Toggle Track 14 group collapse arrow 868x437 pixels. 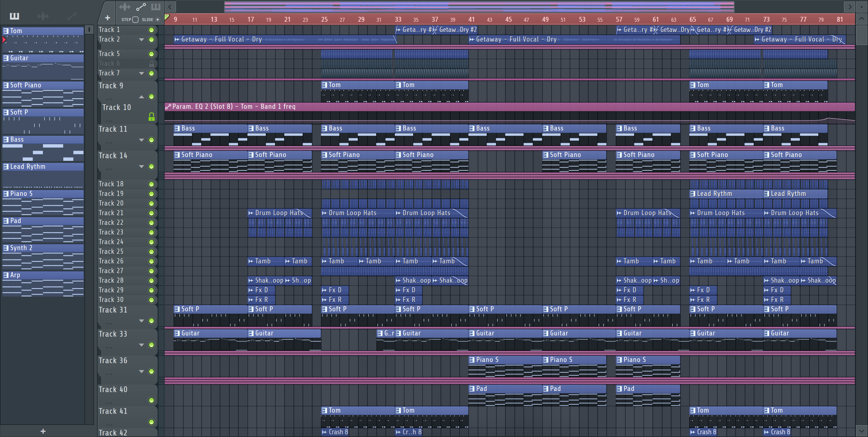(x=142, y=166)
